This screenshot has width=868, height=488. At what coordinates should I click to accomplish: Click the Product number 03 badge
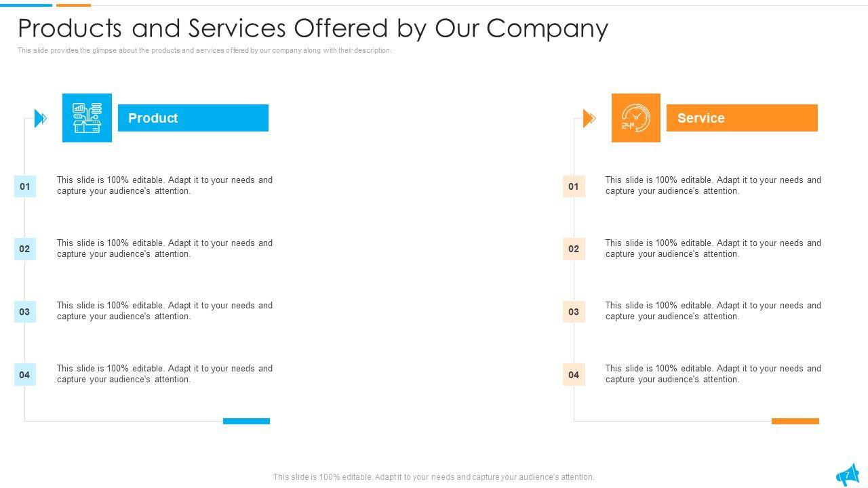[24, 312]
